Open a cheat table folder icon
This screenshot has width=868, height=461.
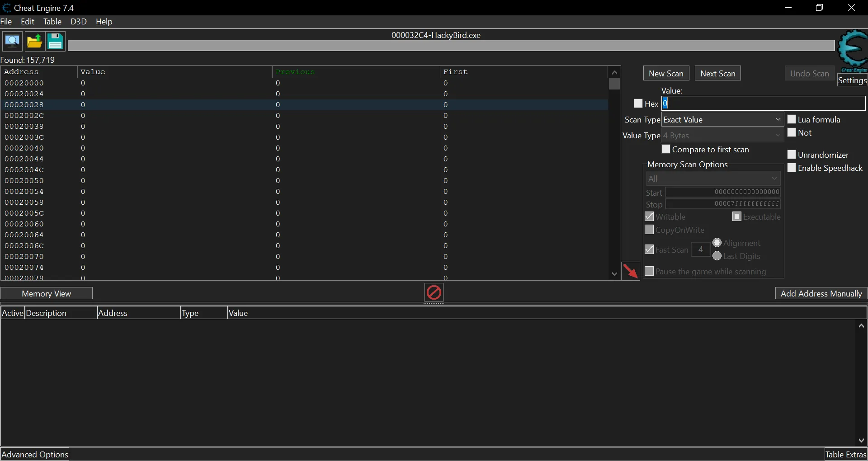34,42
